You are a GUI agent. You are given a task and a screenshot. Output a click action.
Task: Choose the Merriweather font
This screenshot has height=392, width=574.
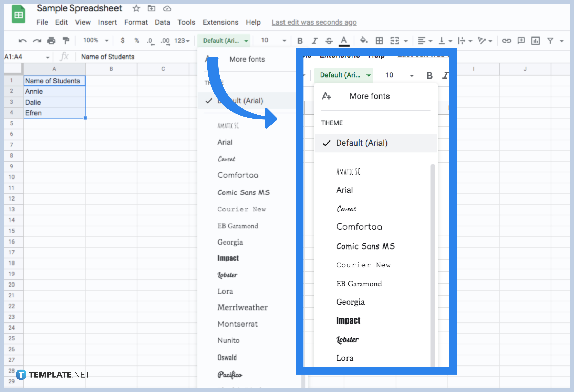(x=242, y=308)
